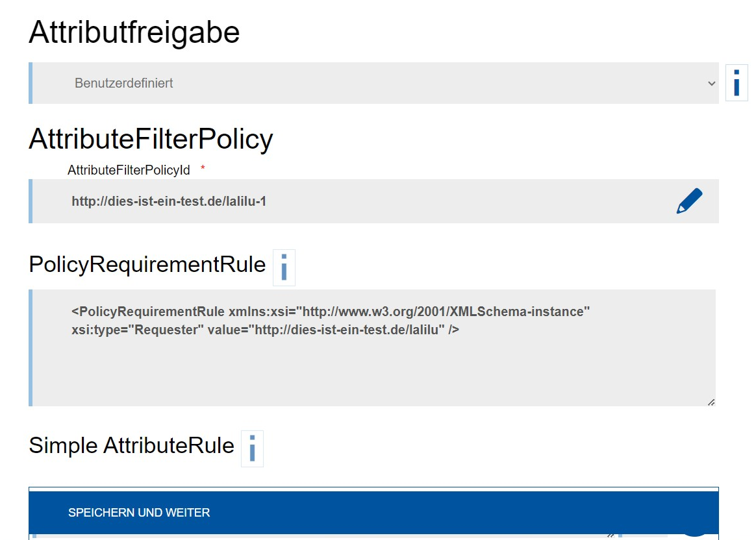The image size is (756, 540).
Task: Open the info tooltip beside the Benutzerdefiniert dropdown
Action: (736, 82)
